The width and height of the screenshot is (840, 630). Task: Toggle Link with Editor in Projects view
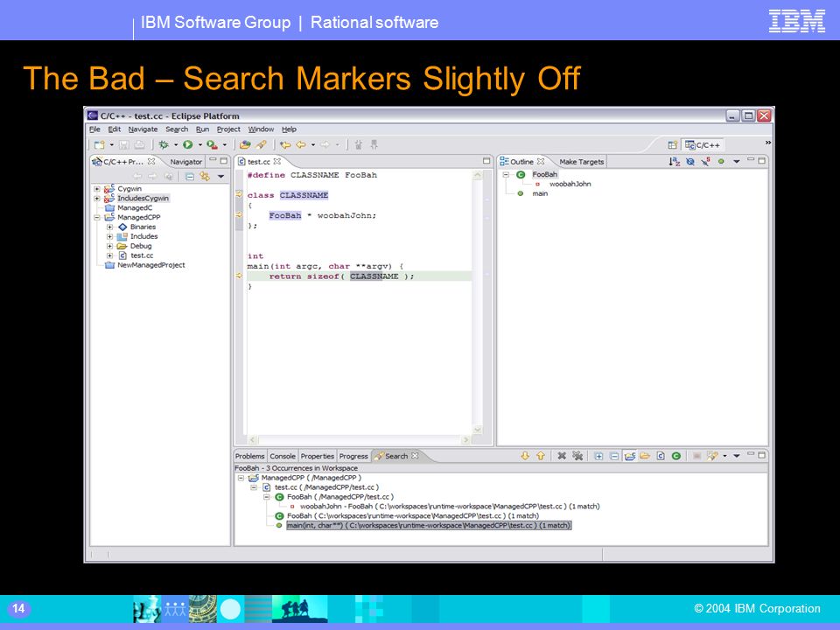tap(205, 176)
